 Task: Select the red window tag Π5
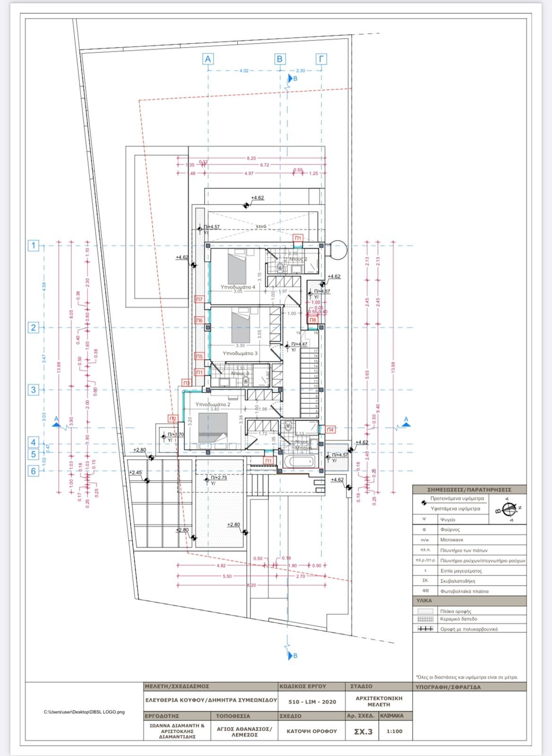tap(199, 357)
